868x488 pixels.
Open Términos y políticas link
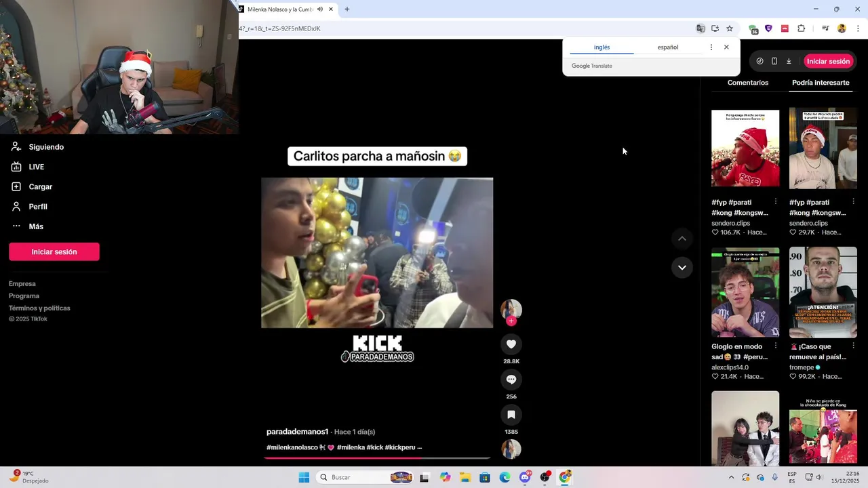(39, 308)
